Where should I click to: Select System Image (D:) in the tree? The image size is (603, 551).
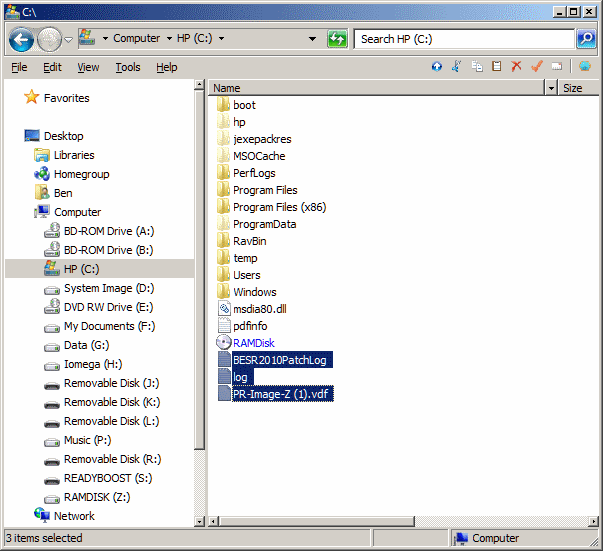coord(108,288)
